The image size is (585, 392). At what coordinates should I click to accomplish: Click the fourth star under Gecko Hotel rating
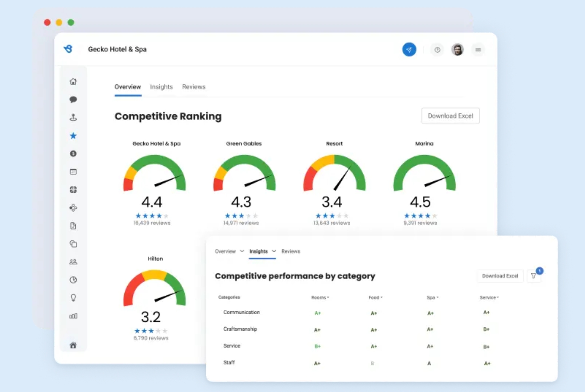pos(159,216)
